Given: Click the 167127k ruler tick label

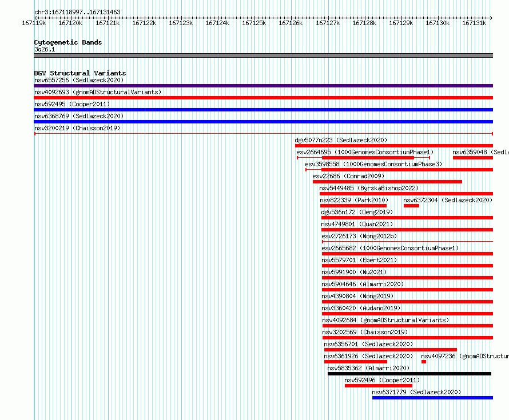Looking at the screenshot, I should (x=328, y=23).
